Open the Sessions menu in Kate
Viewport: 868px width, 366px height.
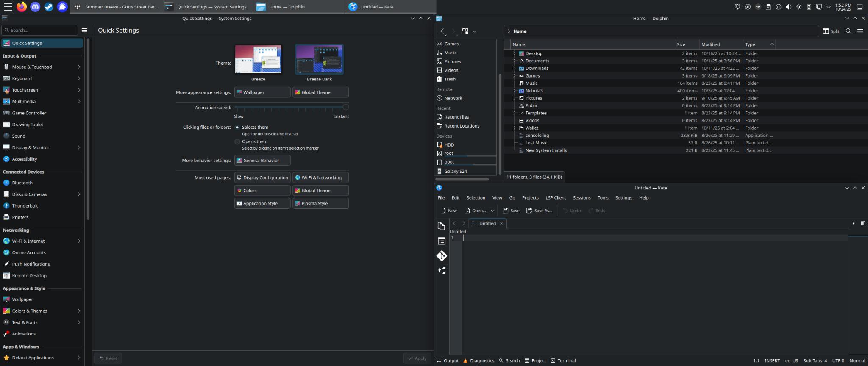(581, 198)
